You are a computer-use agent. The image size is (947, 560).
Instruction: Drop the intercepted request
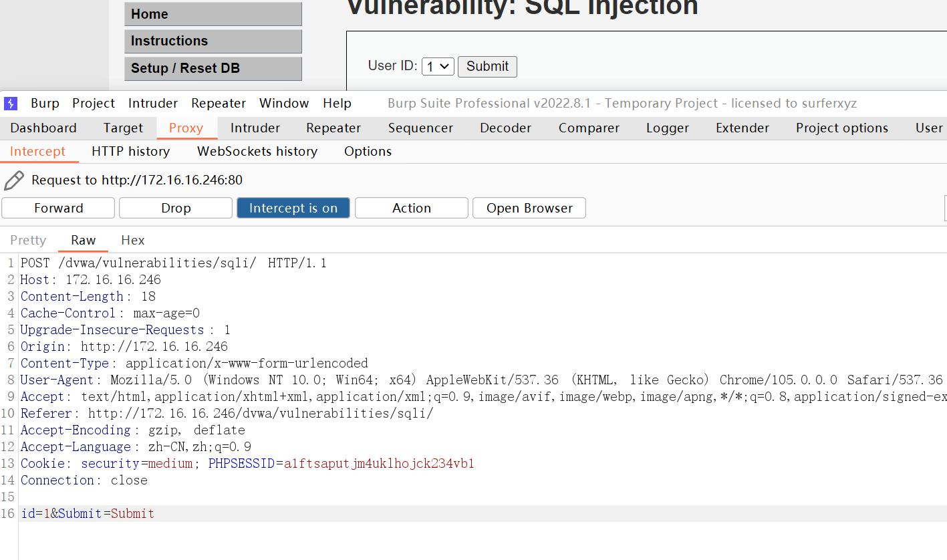tap(176, 208)
